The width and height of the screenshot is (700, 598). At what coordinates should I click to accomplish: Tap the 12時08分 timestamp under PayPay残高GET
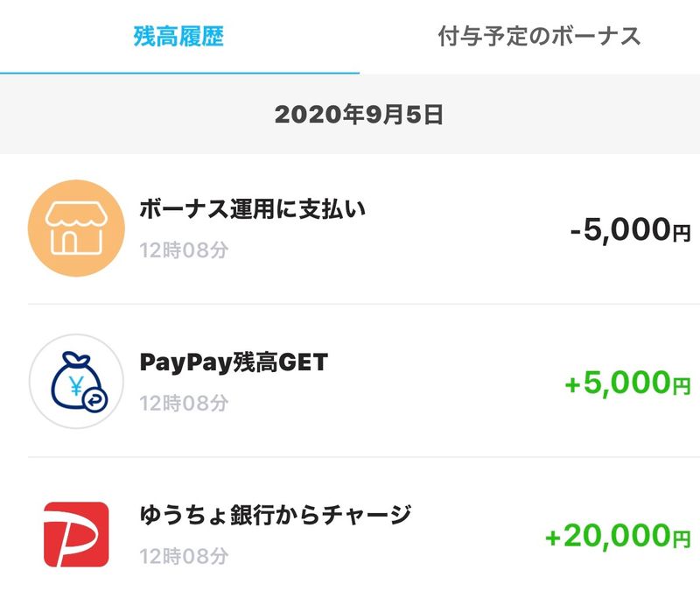tap(185, 403)
